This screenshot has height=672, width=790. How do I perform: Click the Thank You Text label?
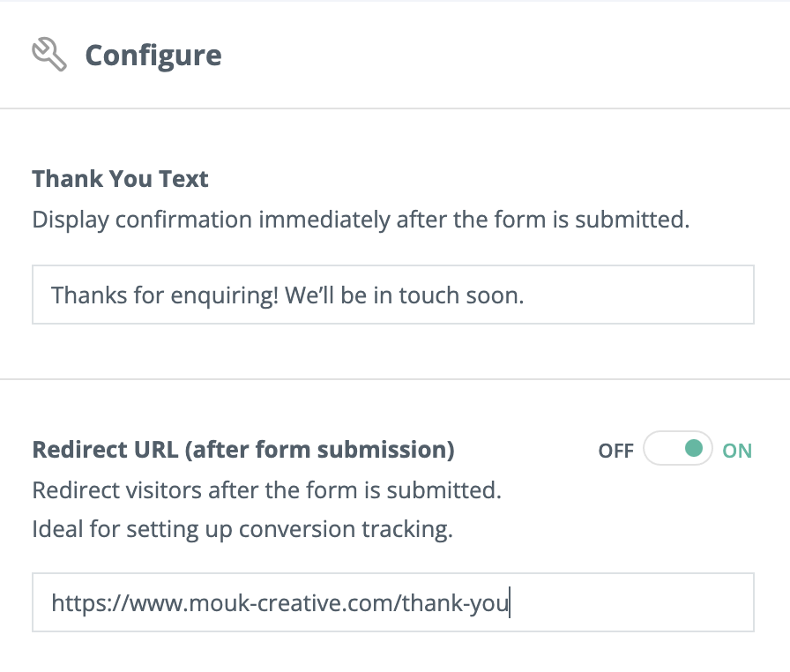click(120, 179)
